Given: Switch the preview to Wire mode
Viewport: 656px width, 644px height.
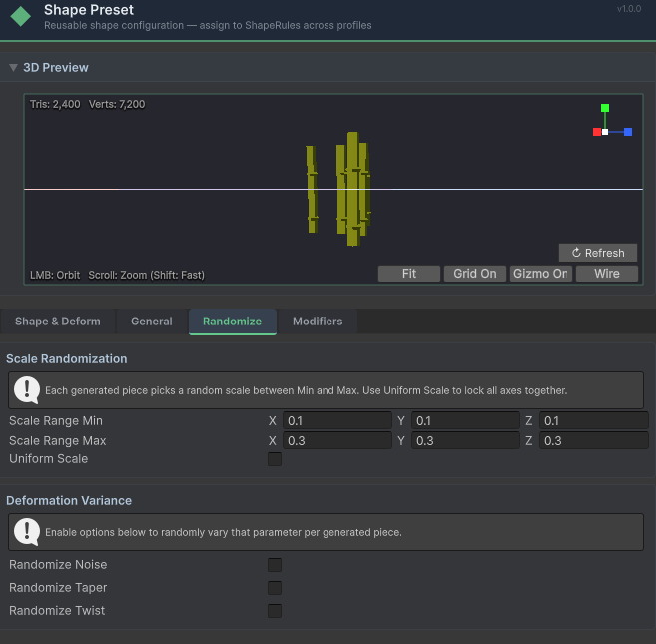Looking at the screenshot, I should click(606, 274).
